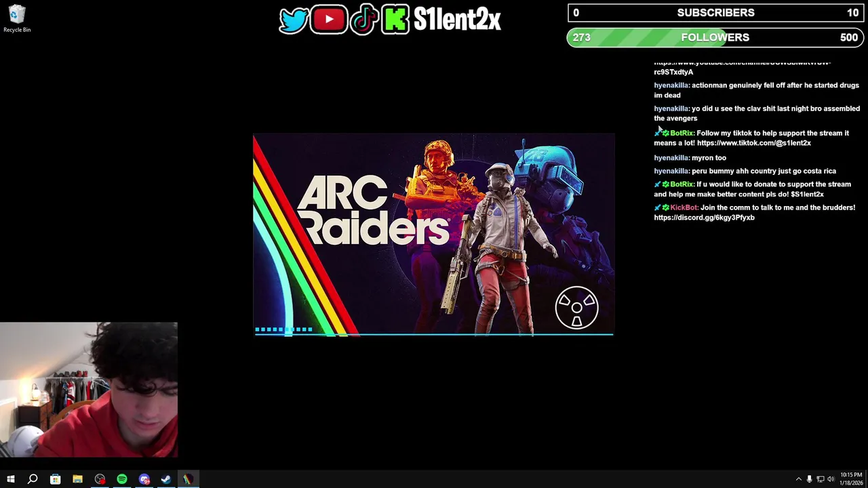The image size is (868, 488).
Task: Open Discord taskbar icon with 9+ badge
Action: (144, 479)
